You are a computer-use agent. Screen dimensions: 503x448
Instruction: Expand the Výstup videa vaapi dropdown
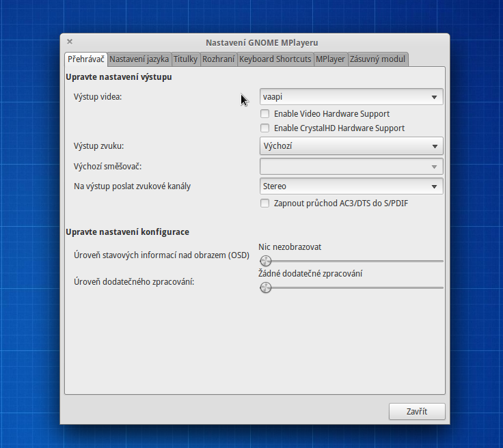[x=434, y=97]
